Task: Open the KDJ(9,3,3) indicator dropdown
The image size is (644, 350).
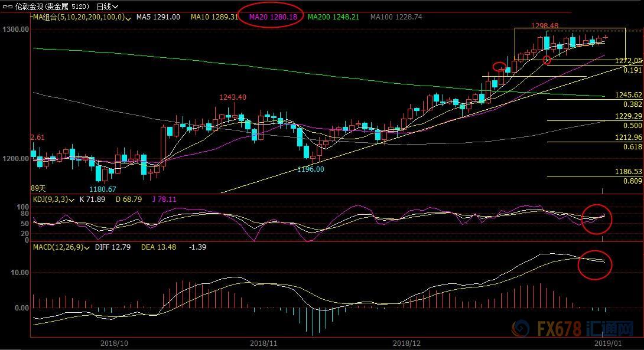Action: [72, 199]
